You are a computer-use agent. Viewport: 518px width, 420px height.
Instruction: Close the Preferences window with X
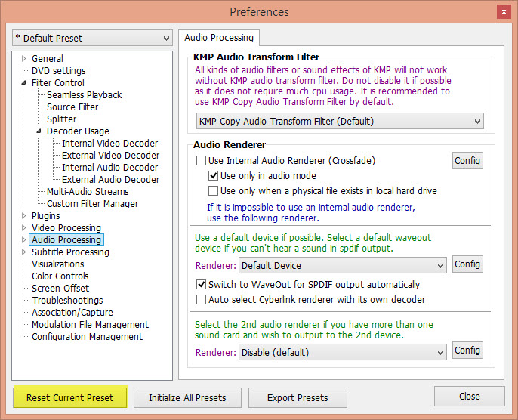click(504, 12)
